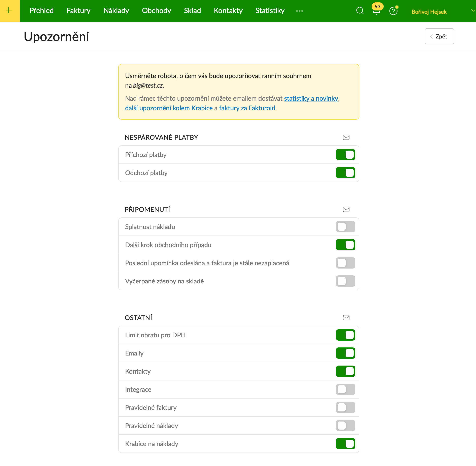Disable Příchozí platby notifications toggle
This screenshot has width=476, height=466.
click(345, 155)
